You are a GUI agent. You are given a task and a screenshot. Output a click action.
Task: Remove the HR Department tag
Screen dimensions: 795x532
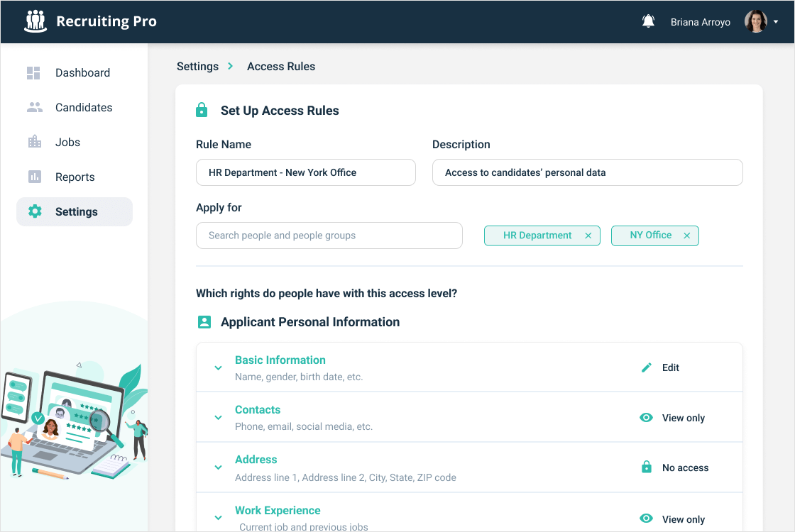(588, 236)
